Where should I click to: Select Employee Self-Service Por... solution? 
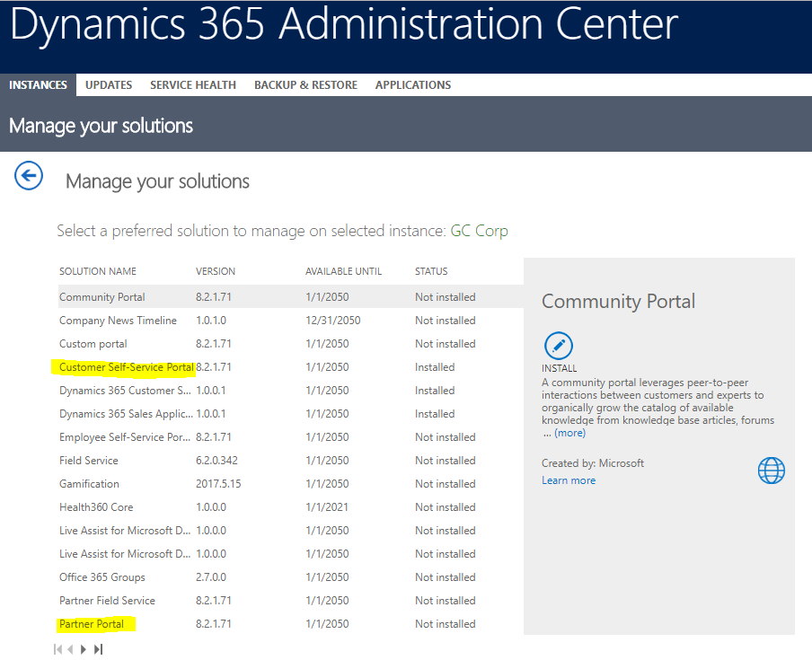click(x=125, y=437)
